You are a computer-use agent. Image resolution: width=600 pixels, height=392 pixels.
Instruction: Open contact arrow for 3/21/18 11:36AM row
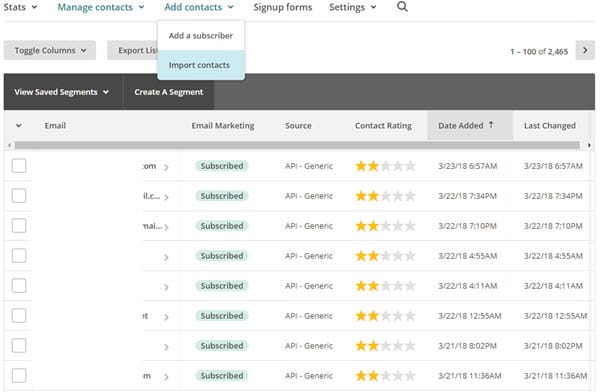[166, 377]
